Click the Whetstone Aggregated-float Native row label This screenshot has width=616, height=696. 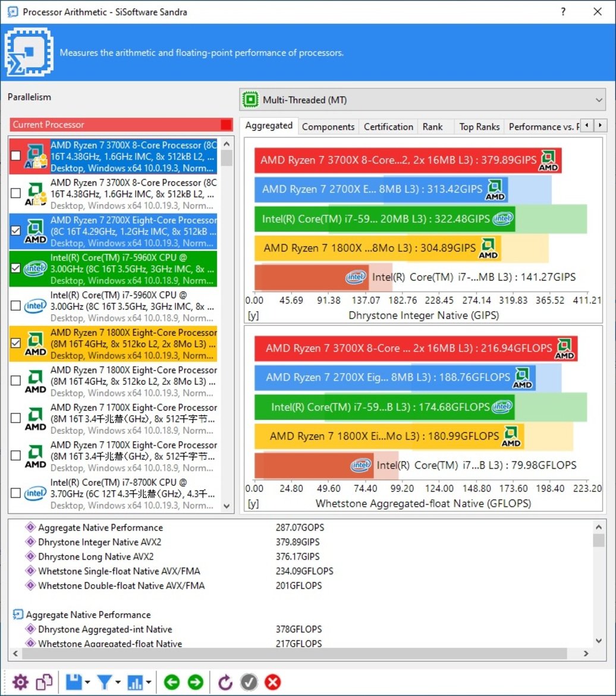click(x=110, y=643)
